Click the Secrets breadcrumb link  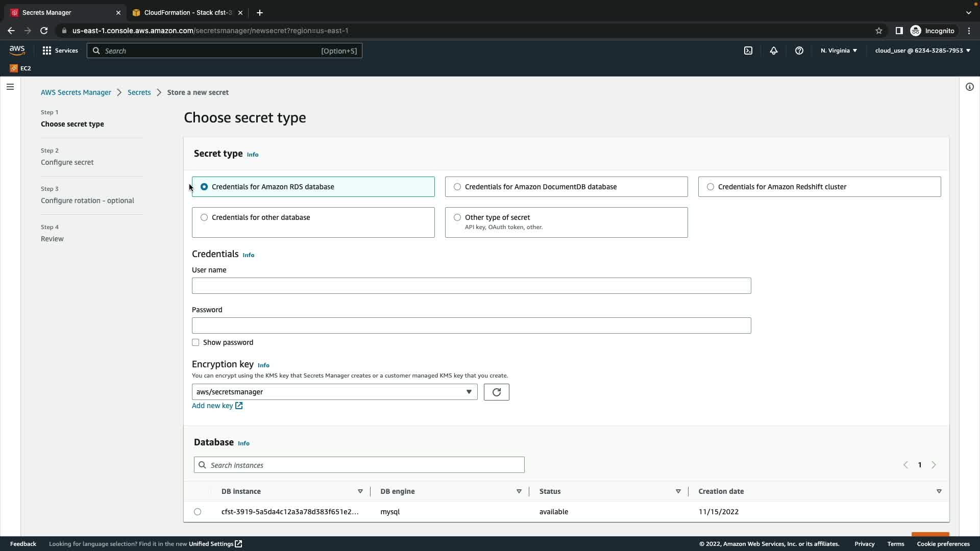pos(139,92)
